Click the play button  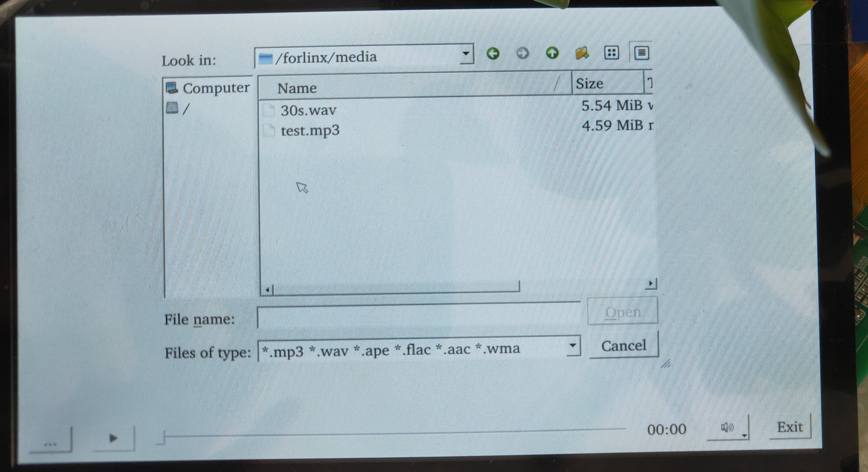[x=113, y=438]
